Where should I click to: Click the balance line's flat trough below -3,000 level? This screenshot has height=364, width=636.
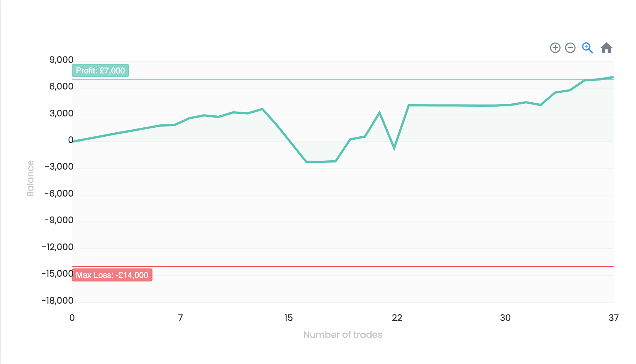click(321, 162)
